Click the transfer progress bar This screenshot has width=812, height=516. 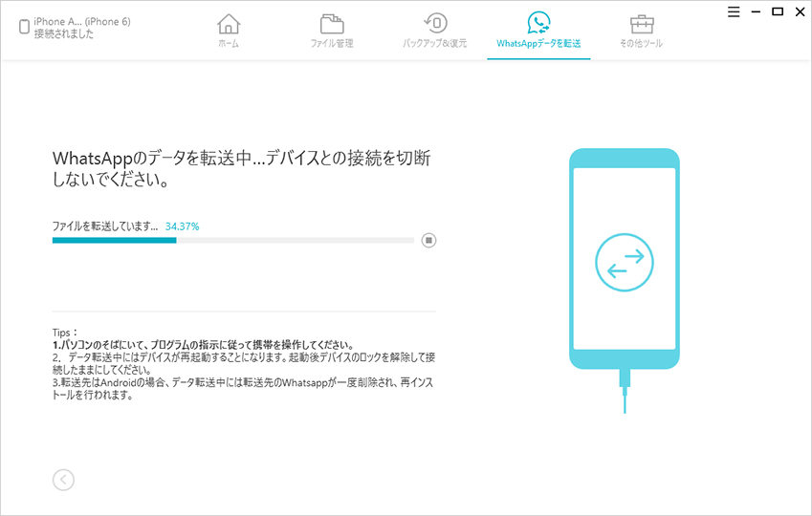click(233, 240)
